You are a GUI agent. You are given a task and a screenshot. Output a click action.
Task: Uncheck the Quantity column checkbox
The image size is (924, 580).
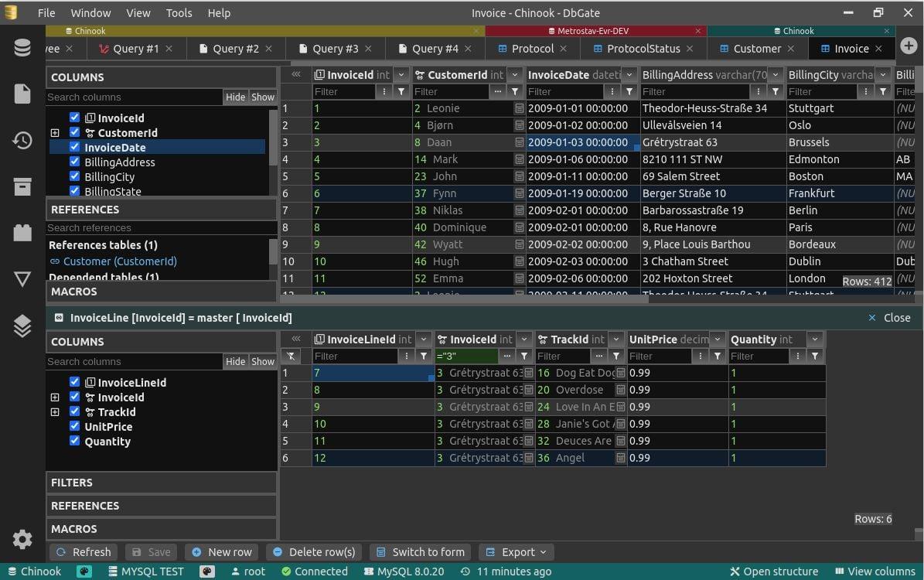pos(75,441)
